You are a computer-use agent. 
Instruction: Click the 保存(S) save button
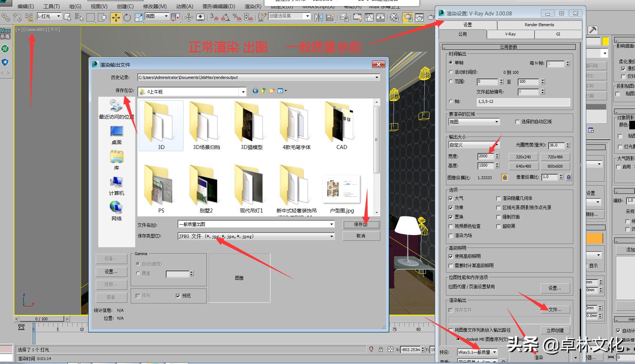click(361, 224)
